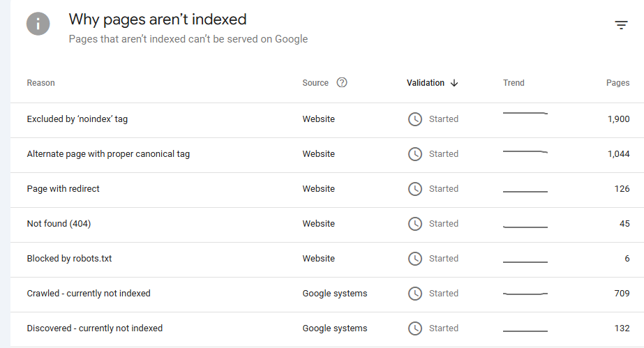Viewport: 644px width, 348px height.
Task: Click the filter rows icon
Action: coord(621,25)
